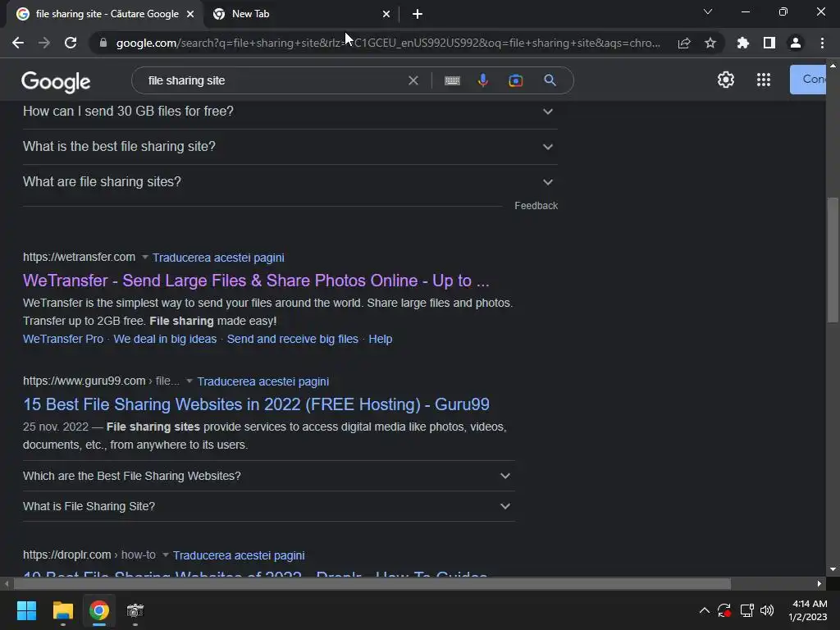The image size is (840, 630).
Task: Expand 'How can I send 30 GB files for free?'
Action: tap(290, 112)
